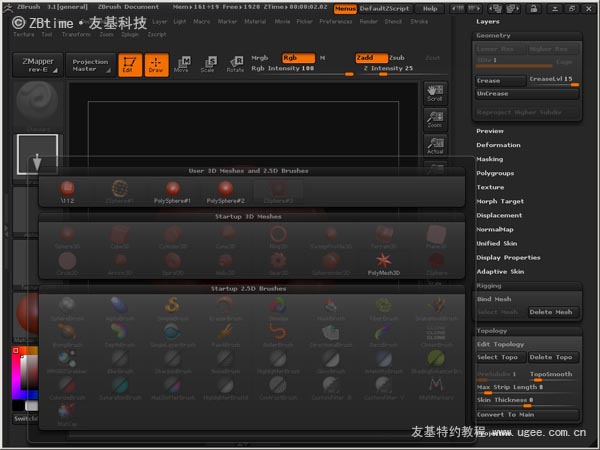Switch to Zsub sculpt mode
The width and height of the screenshot is (600, 450).
[397, 58]
